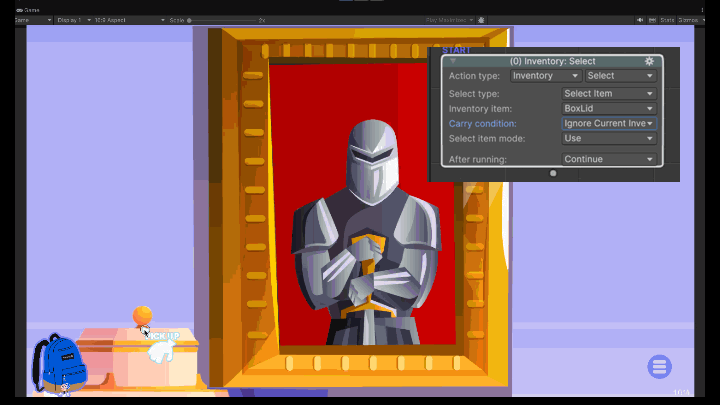Open the After running Continue dropdown

(609, 159)
